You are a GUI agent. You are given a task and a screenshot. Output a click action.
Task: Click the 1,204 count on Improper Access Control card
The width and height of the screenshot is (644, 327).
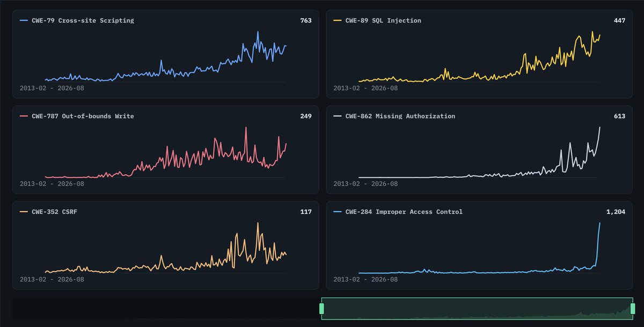coord(616,212)
